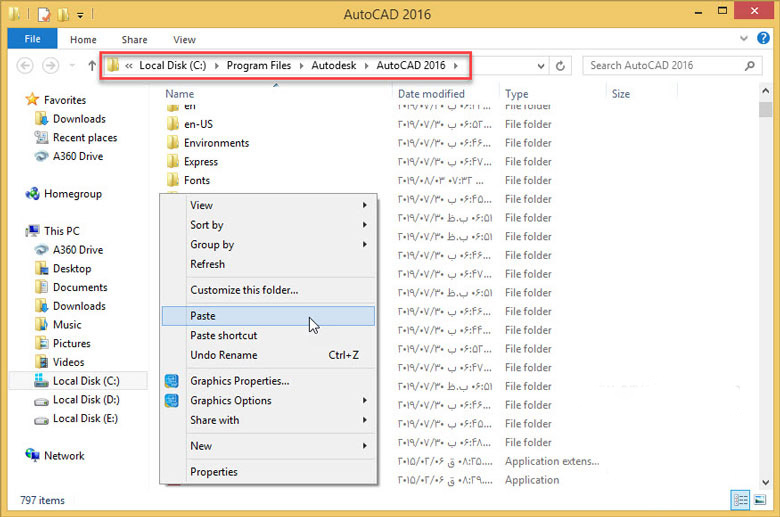Click Autodesk breadcrumb

coord(333,66)
